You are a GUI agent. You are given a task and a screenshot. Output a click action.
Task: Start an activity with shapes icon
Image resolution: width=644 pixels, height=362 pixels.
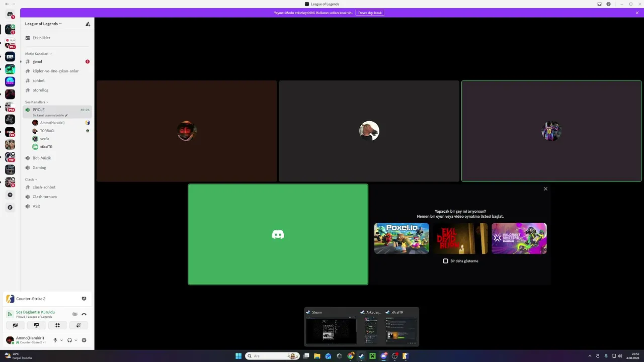point(57,325)
